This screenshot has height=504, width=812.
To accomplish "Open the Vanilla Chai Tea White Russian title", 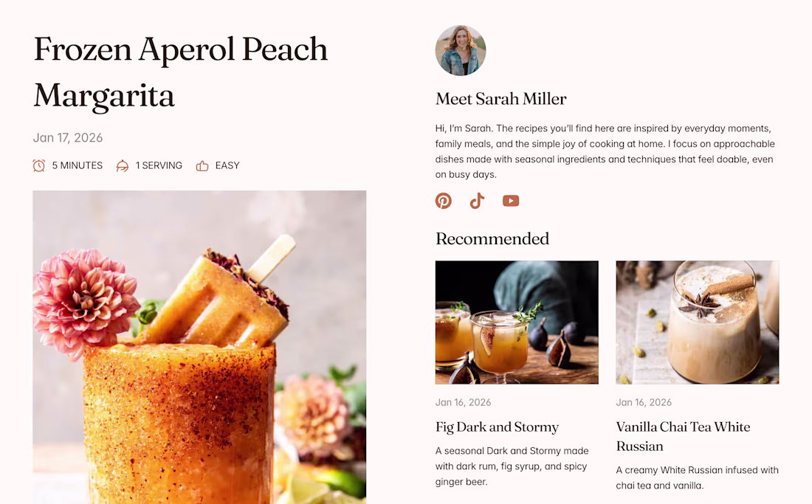I will point(683,437).
